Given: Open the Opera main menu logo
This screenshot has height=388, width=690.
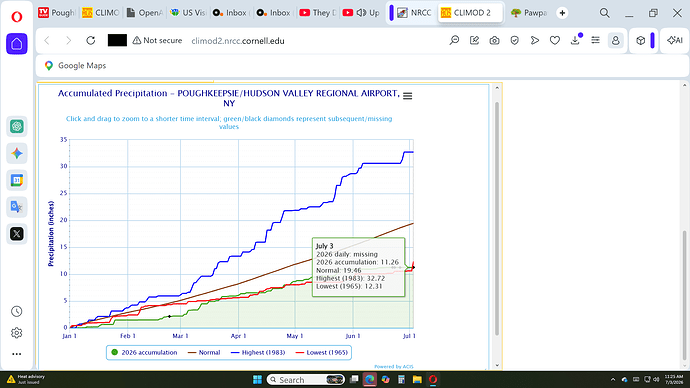Looking at the screenshot, I should click(x=17, y=17).
